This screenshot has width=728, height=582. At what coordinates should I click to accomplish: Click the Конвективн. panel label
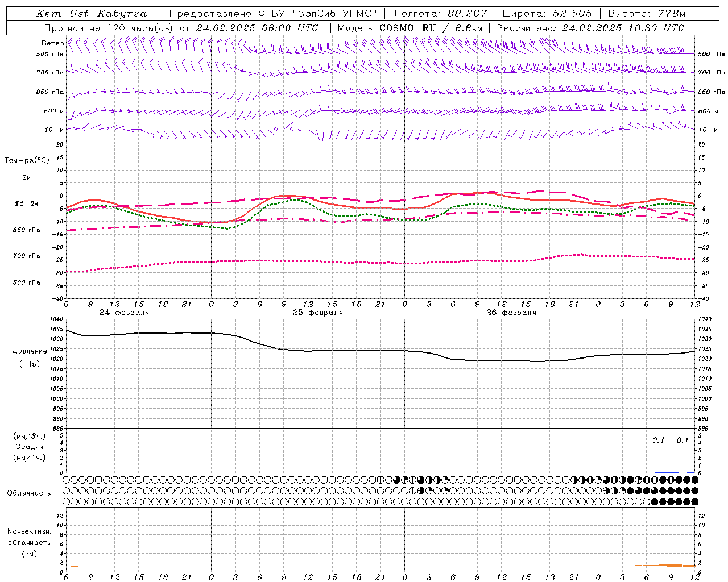click(30, 531)
